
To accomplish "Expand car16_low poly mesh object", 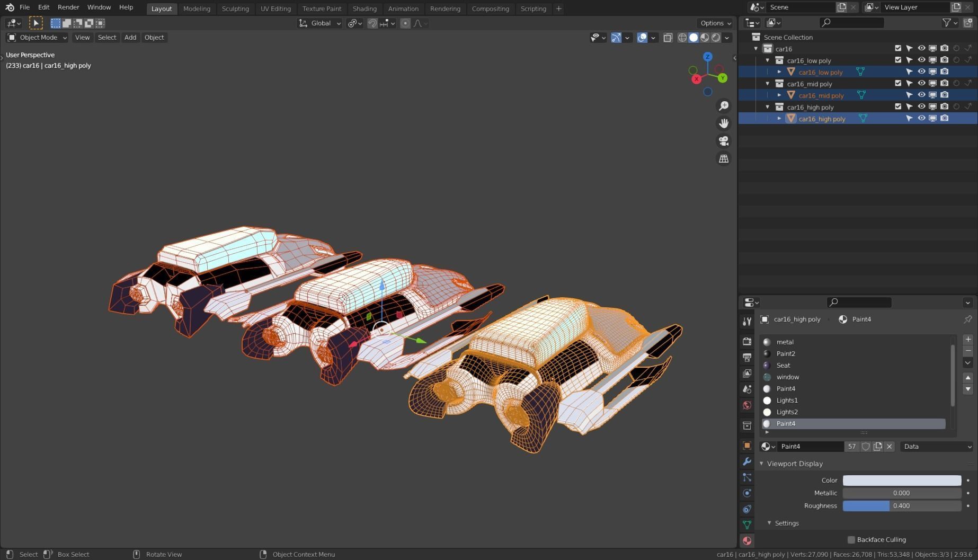I will click(x=779, y=72).
